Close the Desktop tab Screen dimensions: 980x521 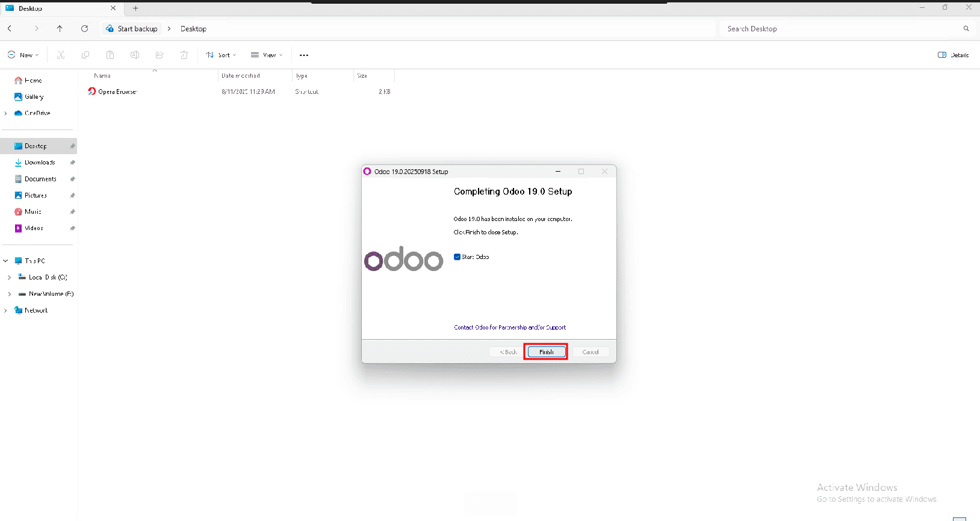click(x=113, y=8)
